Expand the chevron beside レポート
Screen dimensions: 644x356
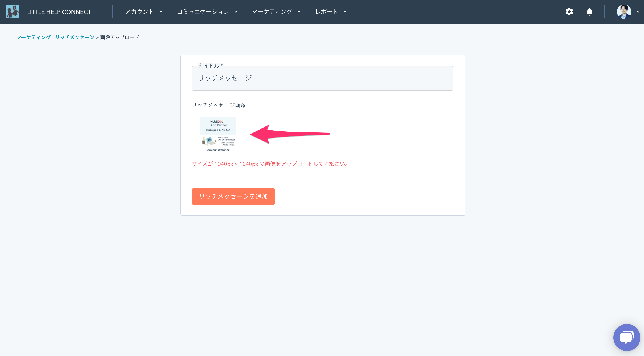[345, 12]
